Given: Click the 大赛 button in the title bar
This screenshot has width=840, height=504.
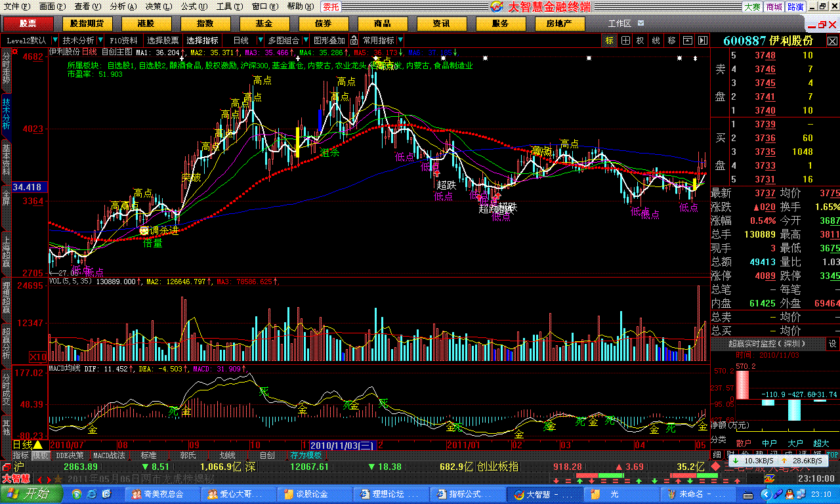Looking at the screenshot, I should (x=752, y=7).
